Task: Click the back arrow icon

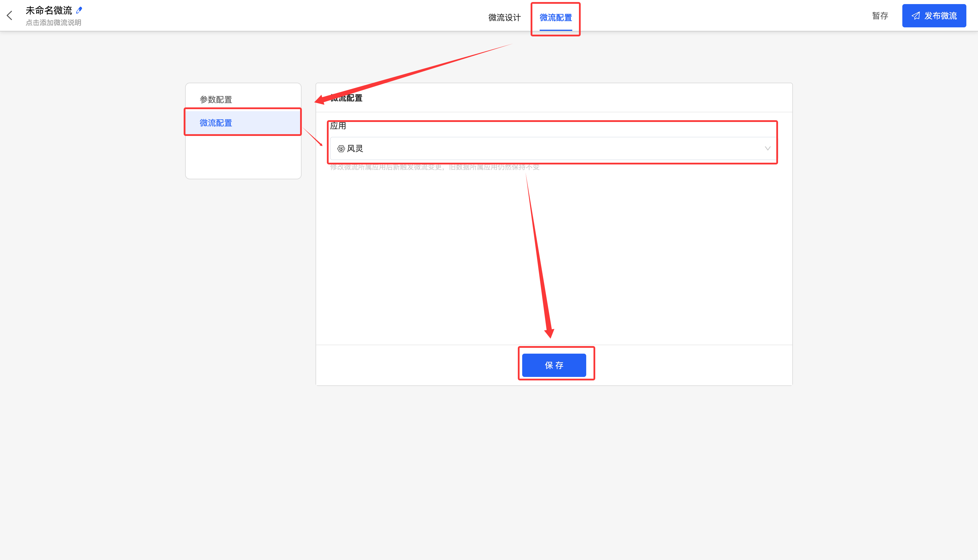Action: [10, 15]
